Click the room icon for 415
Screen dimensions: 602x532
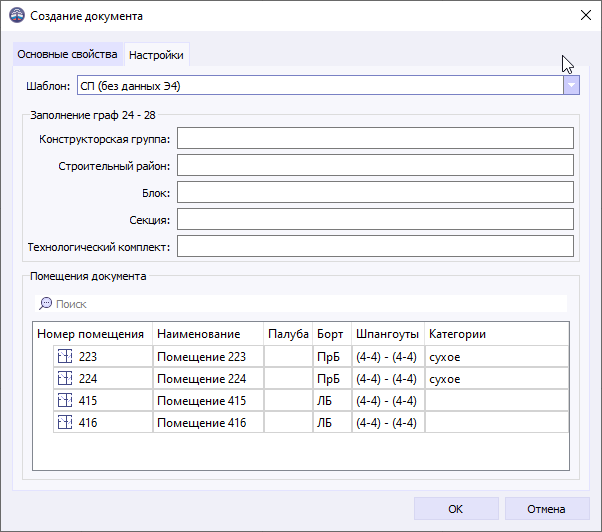(65, 401)
